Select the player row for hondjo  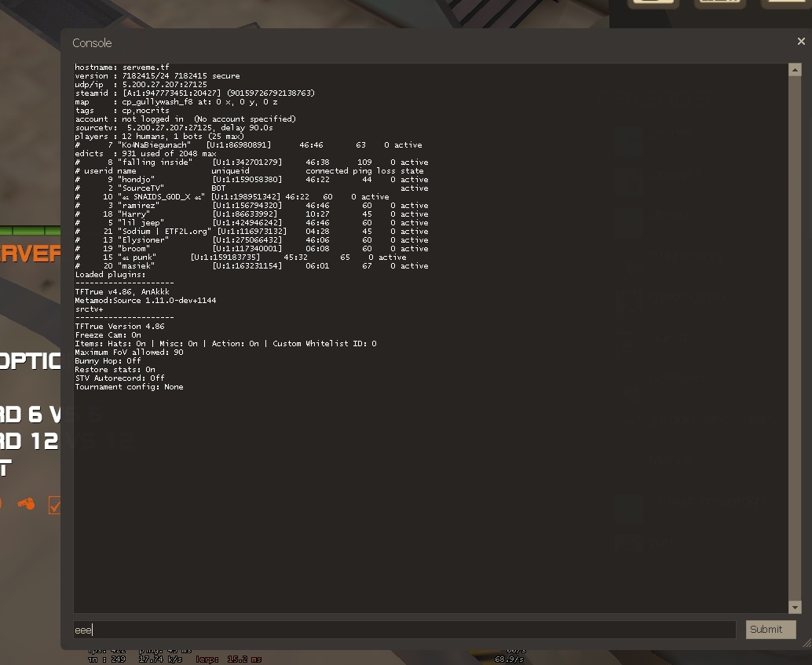[x=251, y=180]
